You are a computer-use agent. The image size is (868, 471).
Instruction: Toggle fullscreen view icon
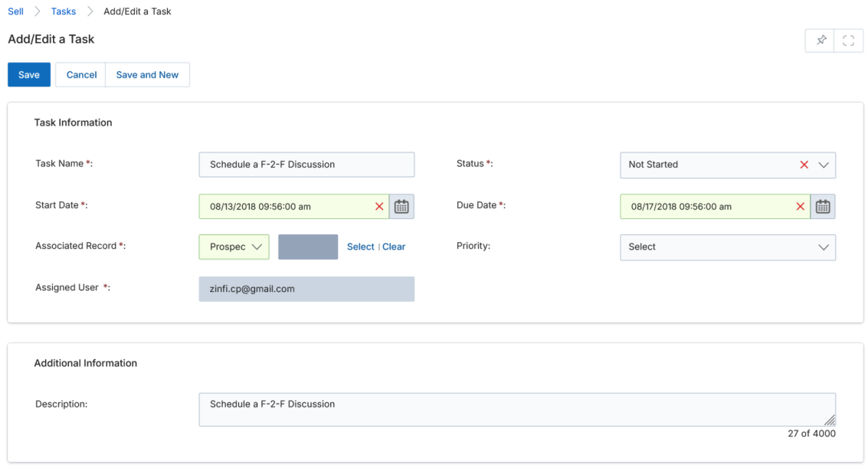pyautogui.click(x=848, y=40)
